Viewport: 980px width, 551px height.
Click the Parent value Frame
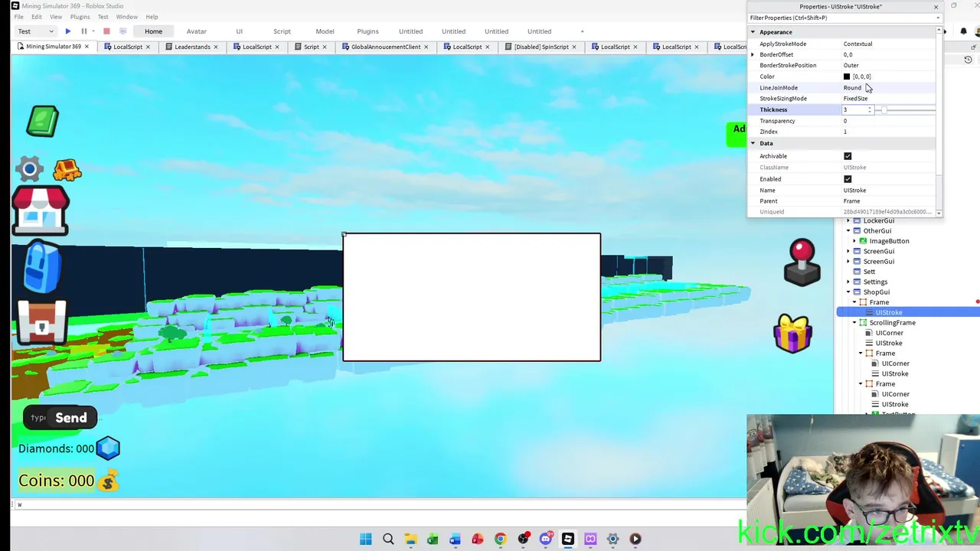pyautogui.click(x=851, y=201)
